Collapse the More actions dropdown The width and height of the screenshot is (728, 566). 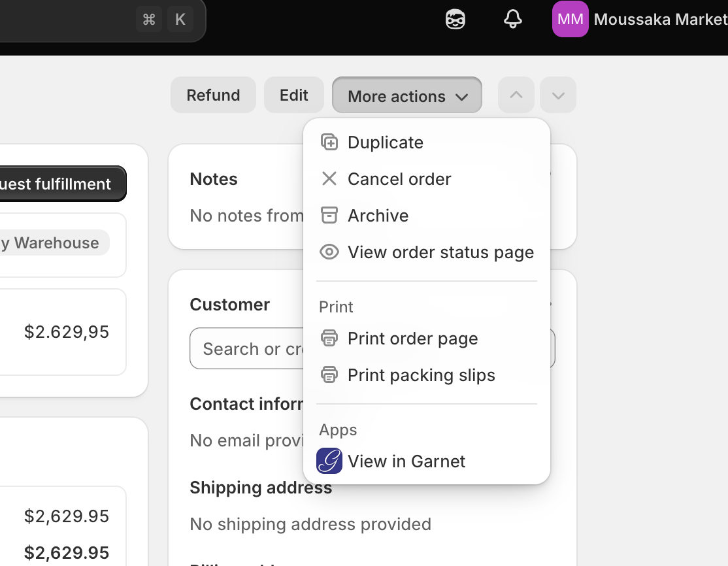406,95
